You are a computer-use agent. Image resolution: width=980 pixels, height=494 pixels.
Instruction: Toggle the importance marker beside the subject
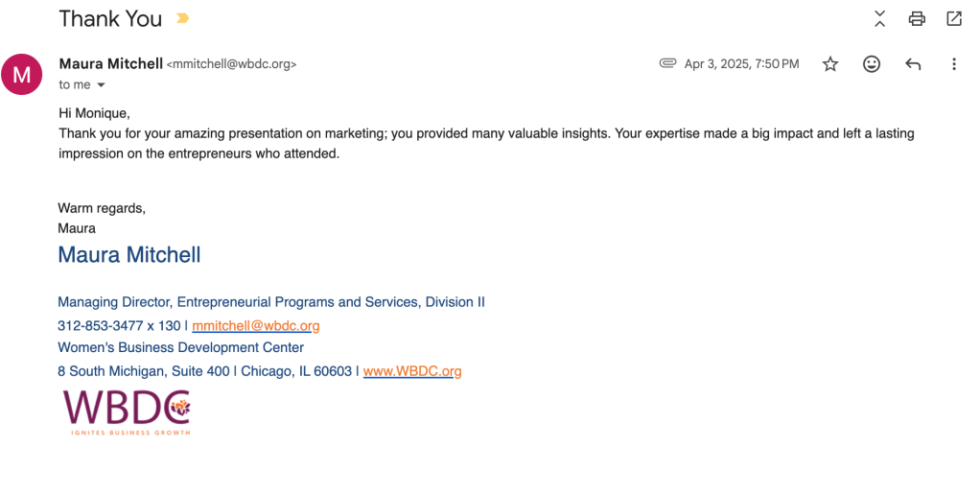[x=183, y=18]
